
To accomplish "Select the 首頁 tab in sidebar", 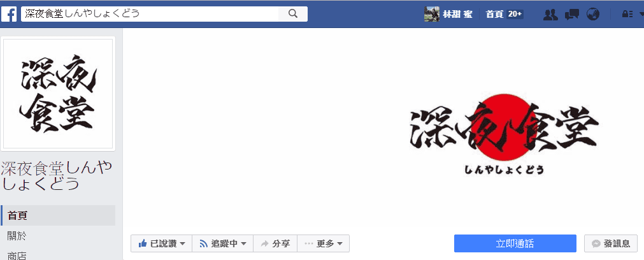I will pyautogui.click(x=57, y=215).
